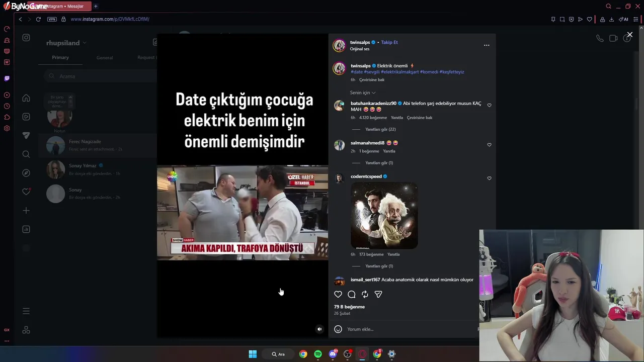Open Twitch in Opera sidebar

coord(7,78)
